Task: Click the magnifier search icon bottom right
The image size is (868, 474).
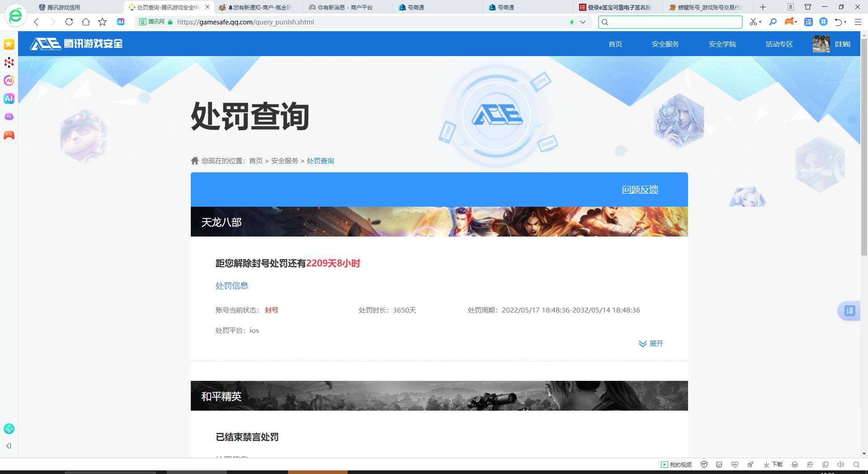Action: pyautogui.click(x=856, y=465)
